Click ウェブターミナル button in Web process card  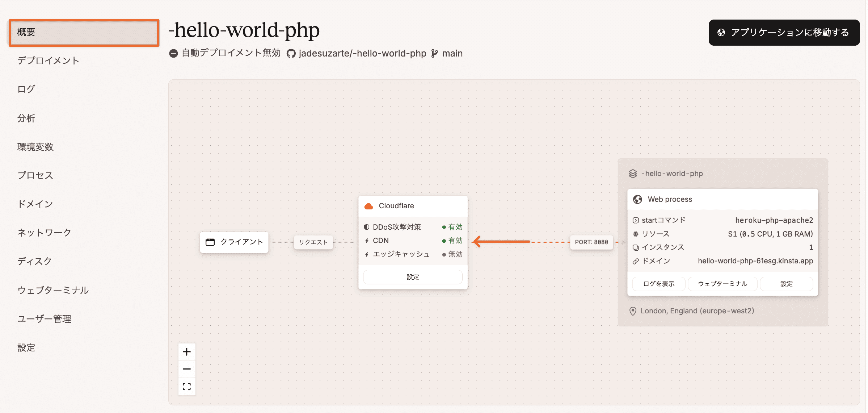[x=722, y=284]
